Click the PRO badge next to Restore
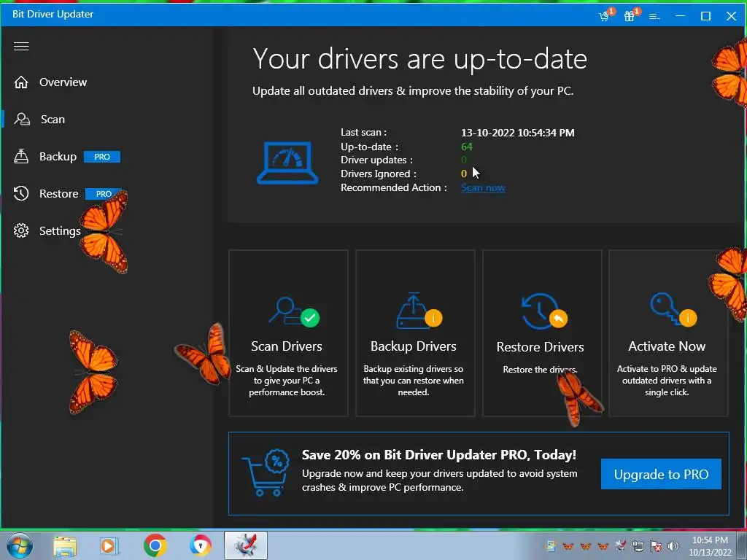This screenshot has width=747, height=560. [104, 194]
